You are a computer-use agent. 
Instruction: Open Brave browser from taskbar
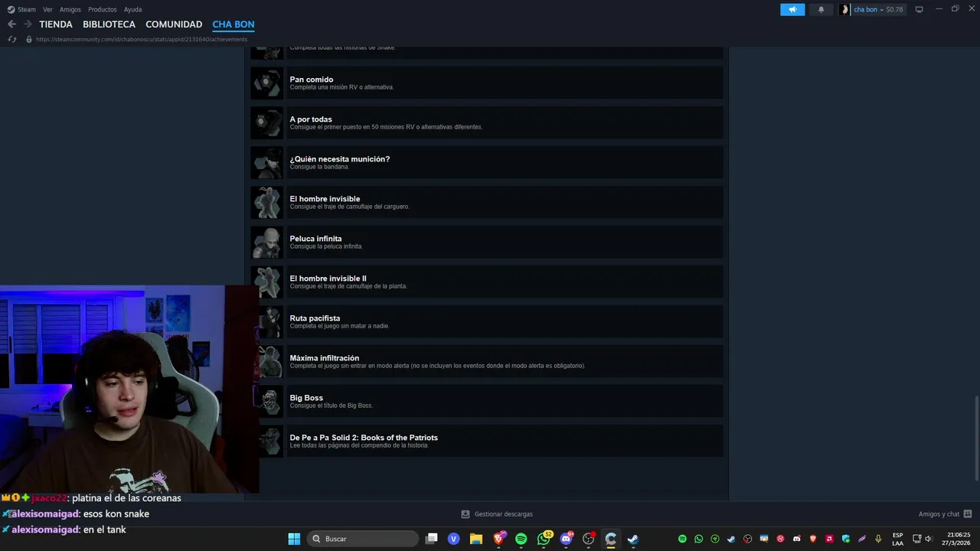(499, 539)
